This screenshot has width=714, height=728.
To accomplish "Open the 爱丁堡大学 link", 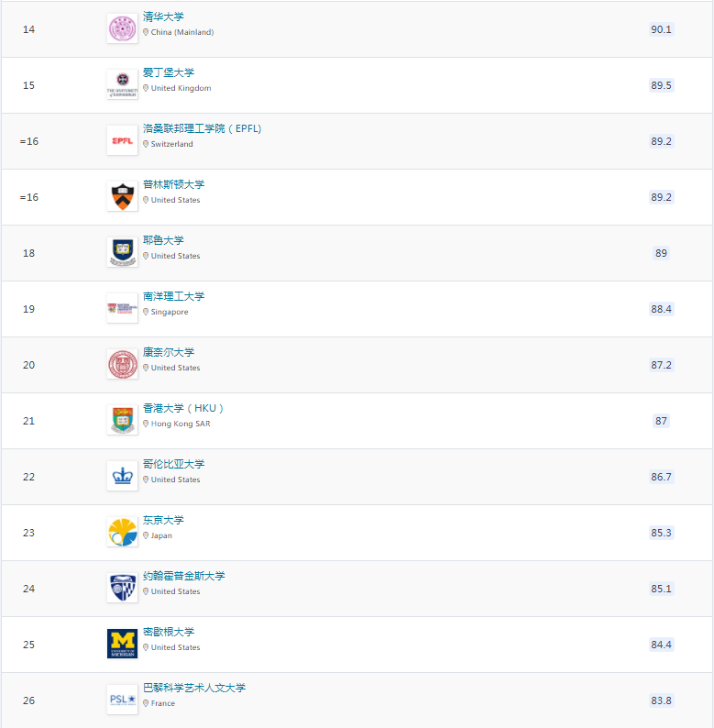I will (169, 72).
